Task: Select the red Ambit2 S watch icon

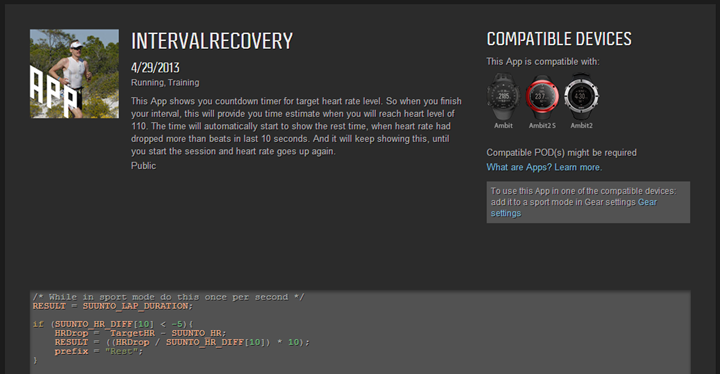Action: click(542, 96)
